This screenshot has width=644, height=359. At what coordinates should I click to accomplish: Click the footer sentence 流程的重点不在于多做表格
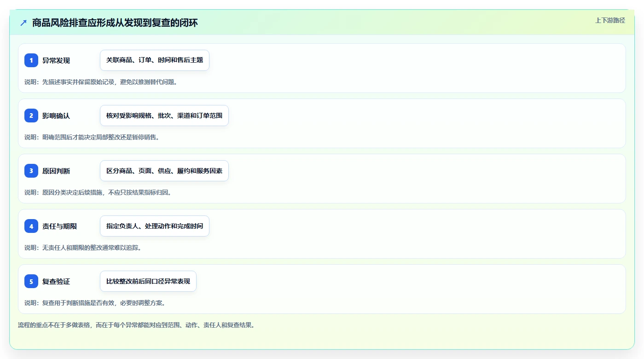click(54, 325)
